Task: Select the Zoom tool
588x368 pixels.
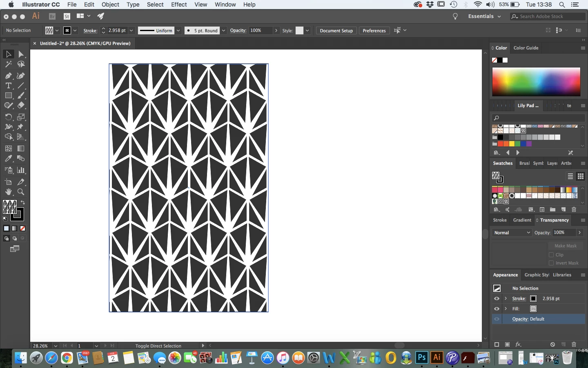Action: tap(21, 192)
